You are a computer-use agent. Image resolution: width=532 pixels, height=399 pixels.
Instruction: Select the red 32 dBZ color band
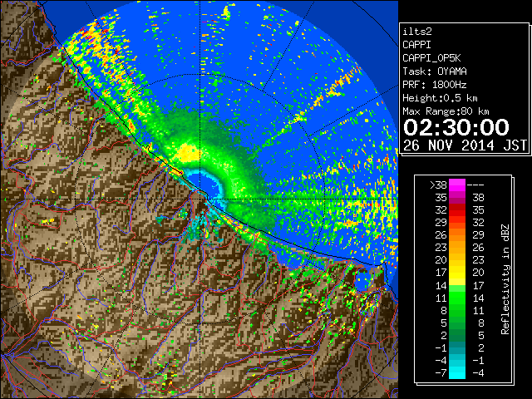[457, 210]
